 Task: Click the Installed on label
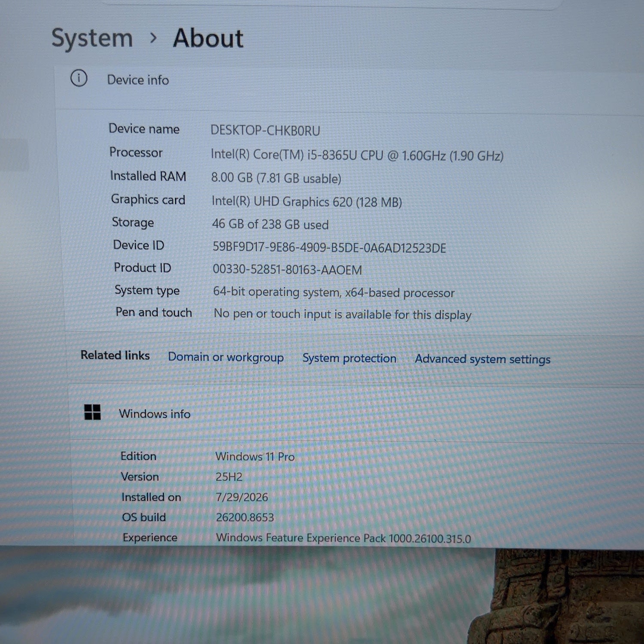(x=151, y=497)
